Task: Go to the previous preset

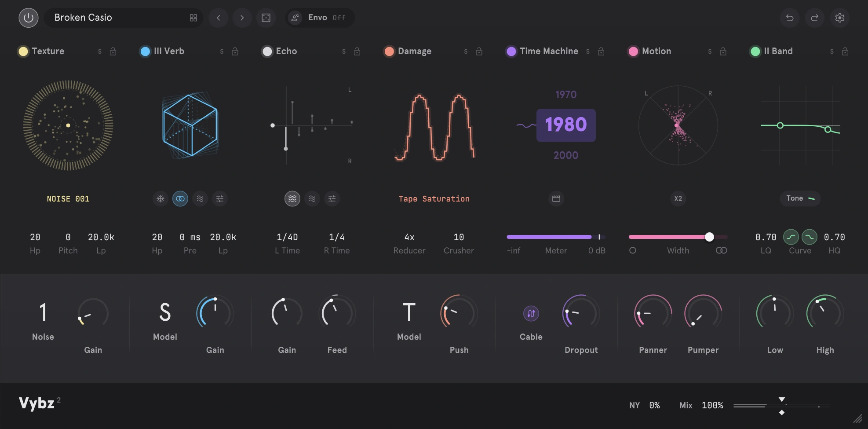Action: tap(219, 18)
